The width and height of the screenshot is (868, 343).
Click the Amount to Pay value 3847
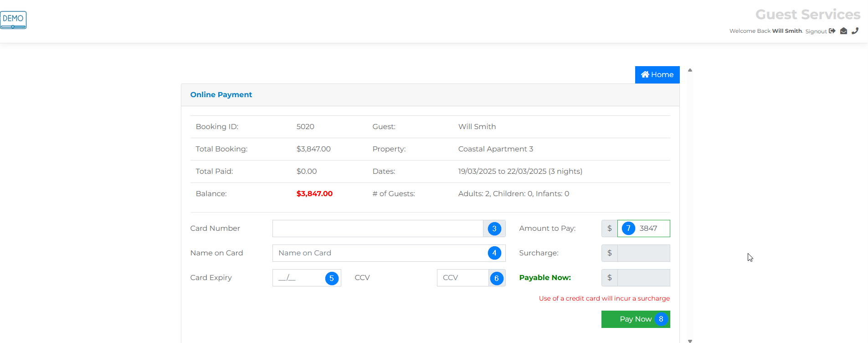click(649, 229)
